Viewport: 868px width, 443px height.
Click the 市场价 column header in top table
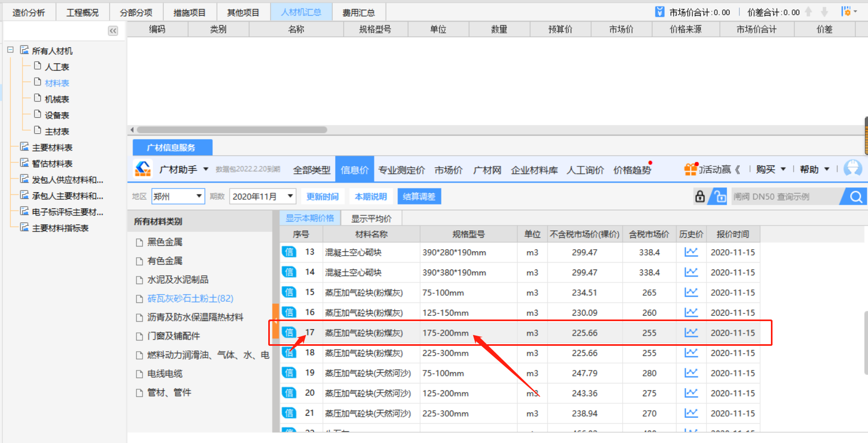tap(621, 29)
